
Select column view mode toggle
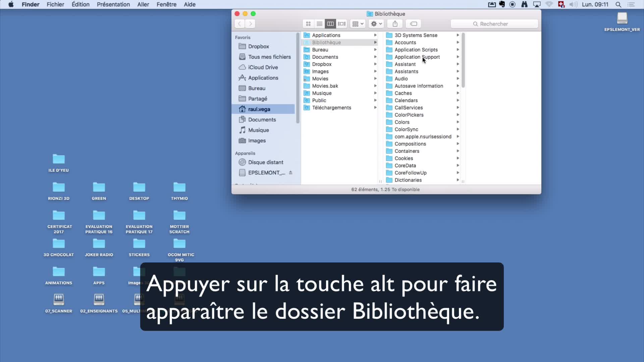(330, 24)
